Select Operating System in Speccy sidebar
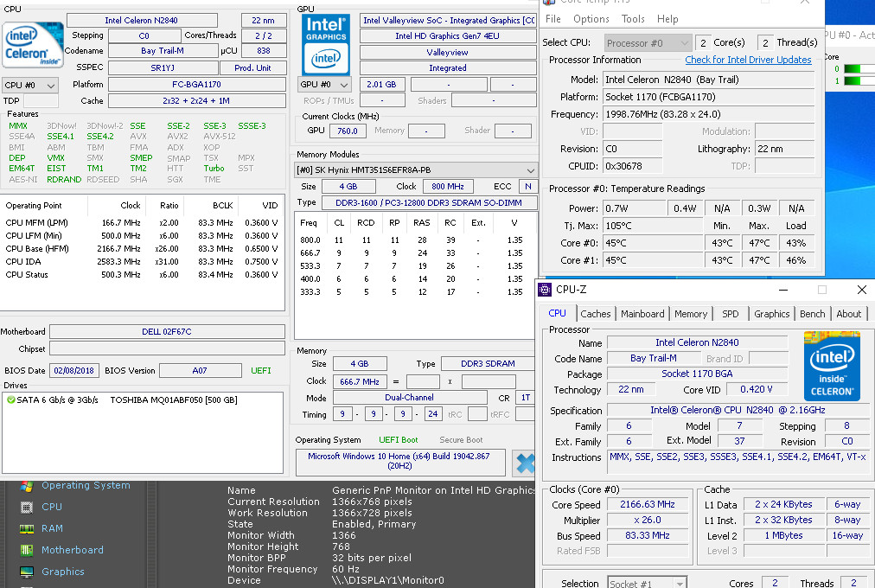Image resolution: width=875 pixels, height=588 pixels. (x=86, y=485)
